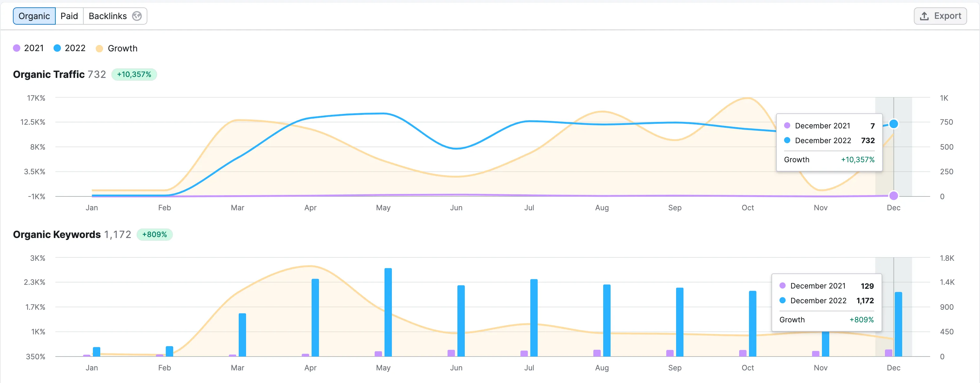Click the blue December keywords bar
This screenshot has width=980, height=383.
[898, 324]
